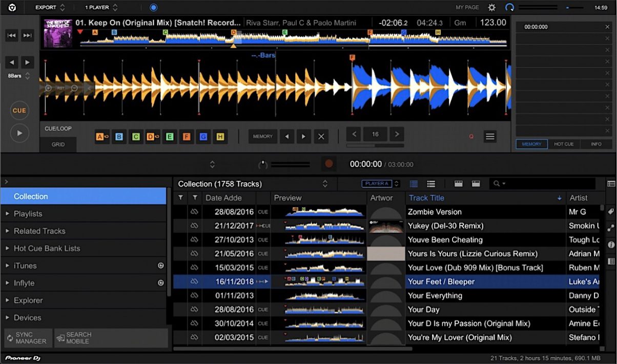This screenshot has height=364, width=617.
Task: Open Preferences via the gear icon
Action: click(x=491, y=8)
